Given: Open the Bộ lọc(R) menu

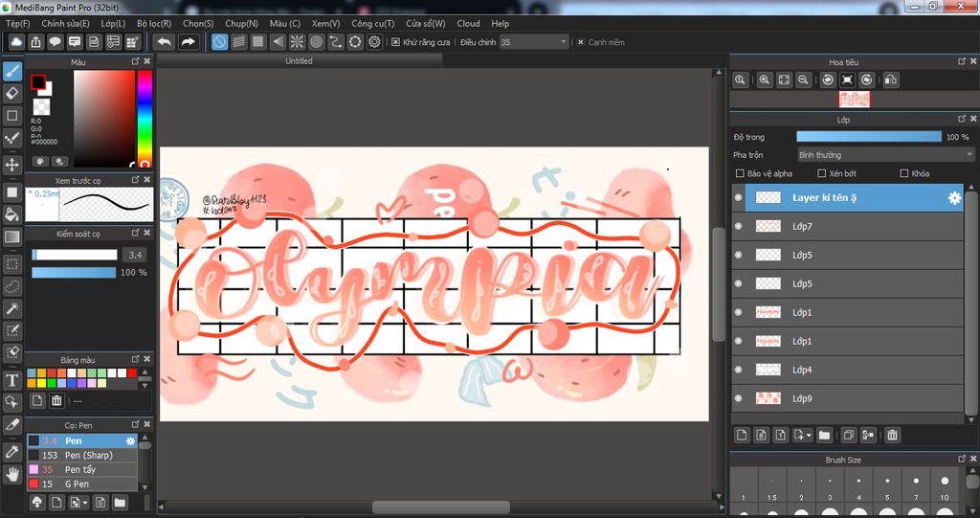Looking at the screenshot, I should [154, 23].
